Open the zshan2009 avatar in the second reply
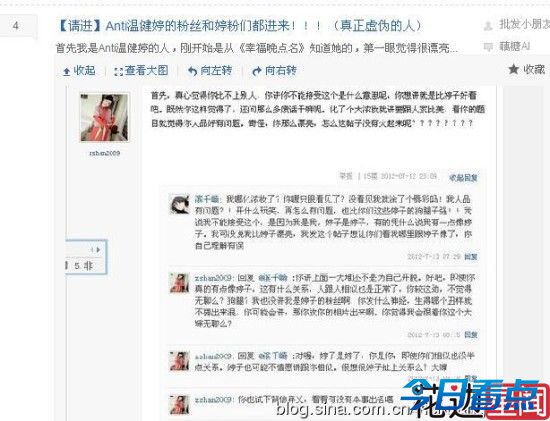Viewport: 550px width, 421px height. pyautogui.click(x=180, y=283)
